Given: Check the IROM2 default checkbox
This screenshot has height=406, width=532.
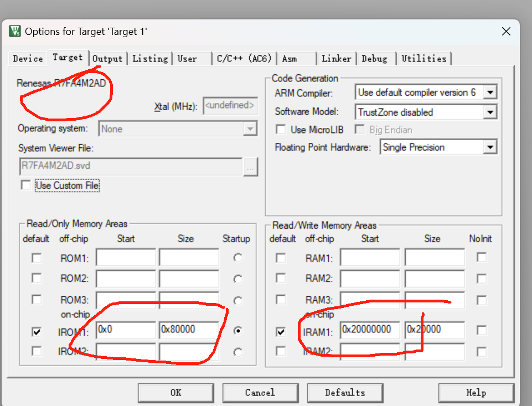Looking at the screenshot, I should click(x=37, y=351).
